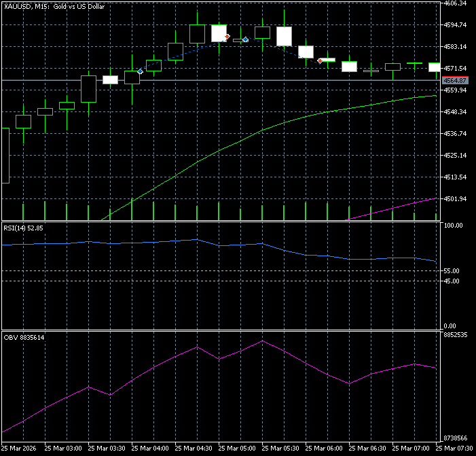Click the RSI level label 45.00
Screen dimensions: 476x456
pos(452,281)
